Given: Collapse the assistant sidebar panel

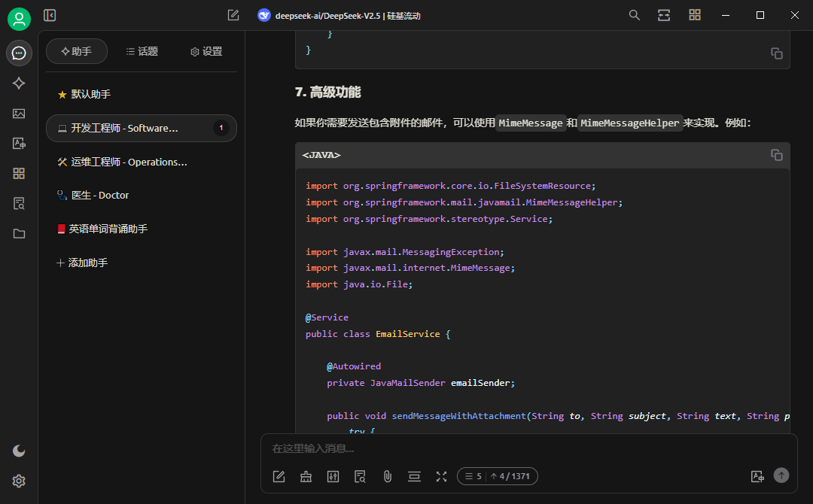Looking at the screenshot, I should 50,15.
